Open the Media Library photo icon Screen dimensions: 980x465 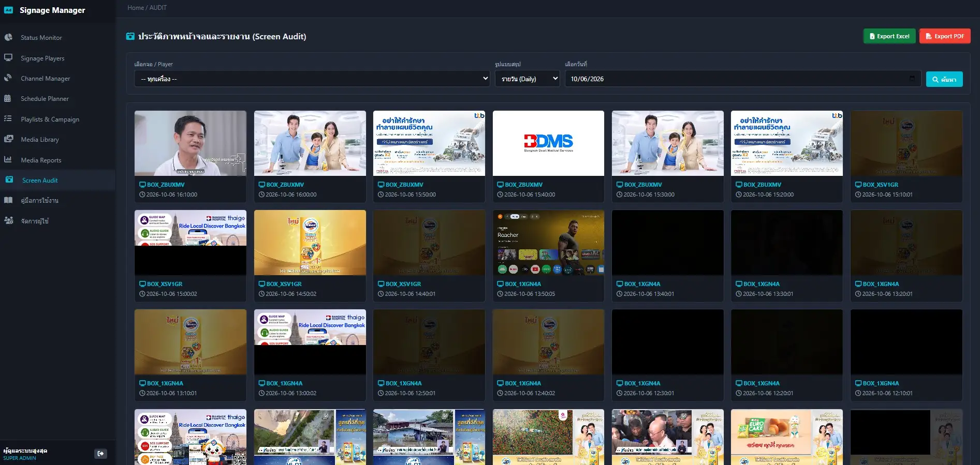tap(8, 139)
